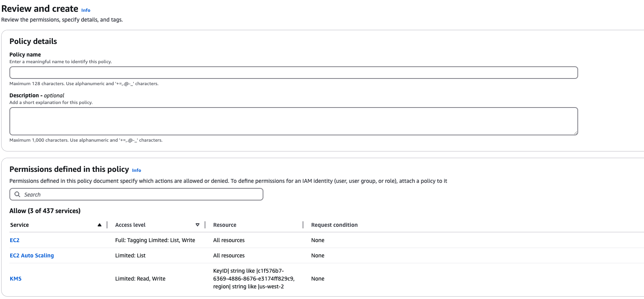Open the KMS service link
Screen dimensions: 644x299
[x=16, y=279]
